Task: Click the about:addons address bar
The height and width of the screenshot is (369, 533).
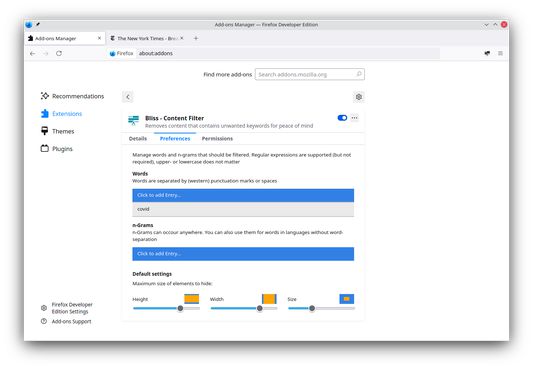Action: (x=287, y=53)
